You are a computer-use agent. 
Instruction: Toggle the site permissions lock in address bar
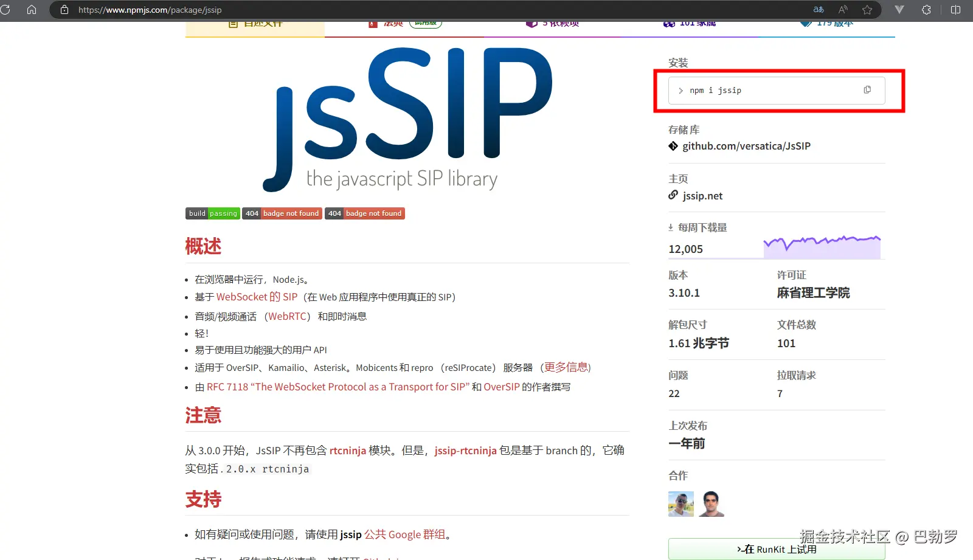[x=64, y=9]
